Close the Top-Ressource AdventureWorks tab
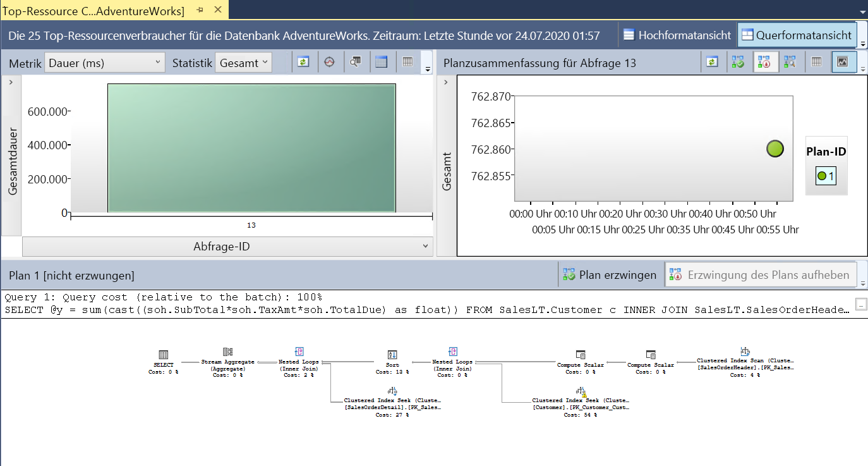Screen dimensions: 868x466 point(218,9)
